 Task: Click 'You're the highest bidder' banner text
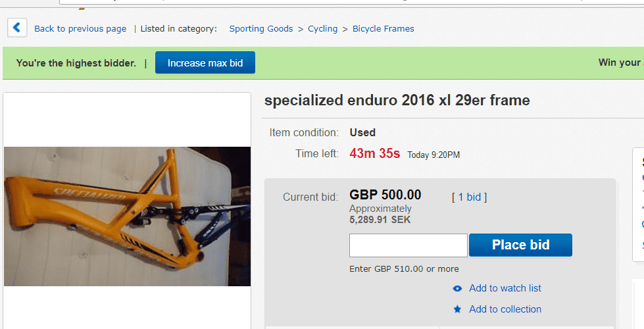tap(76, 63)
